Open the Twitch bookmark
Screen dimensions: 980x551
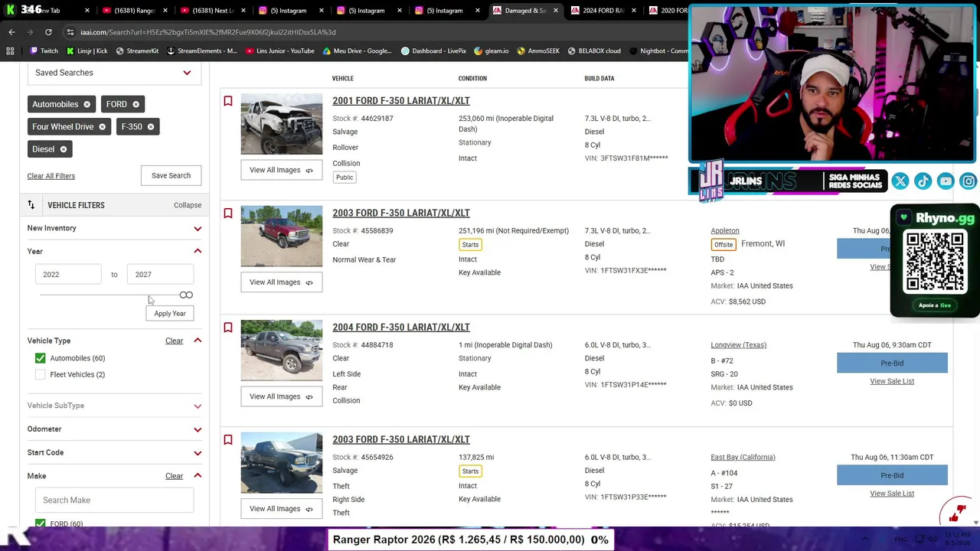pos(44,51)
